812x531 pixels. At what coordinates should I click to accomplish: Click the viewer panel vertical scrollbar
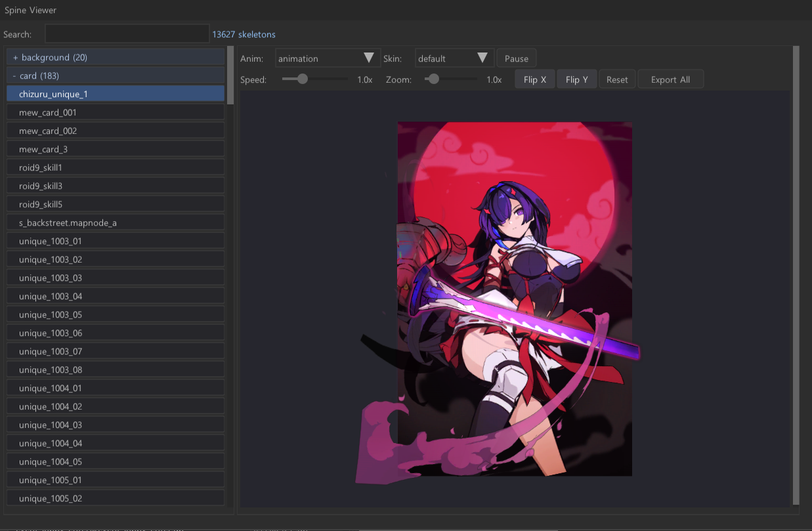(796, 276)
